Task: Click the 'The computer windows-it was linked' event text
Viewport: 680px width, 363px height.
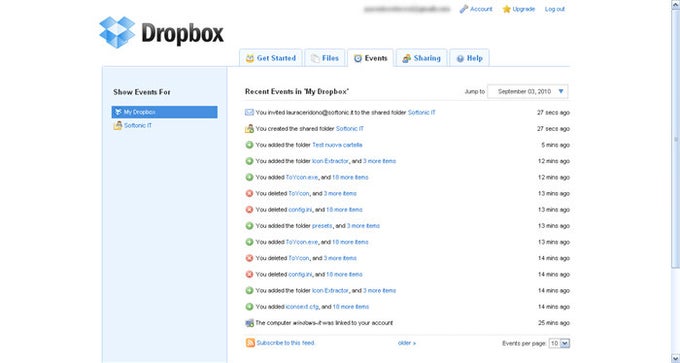Action: tap(324, 323)
